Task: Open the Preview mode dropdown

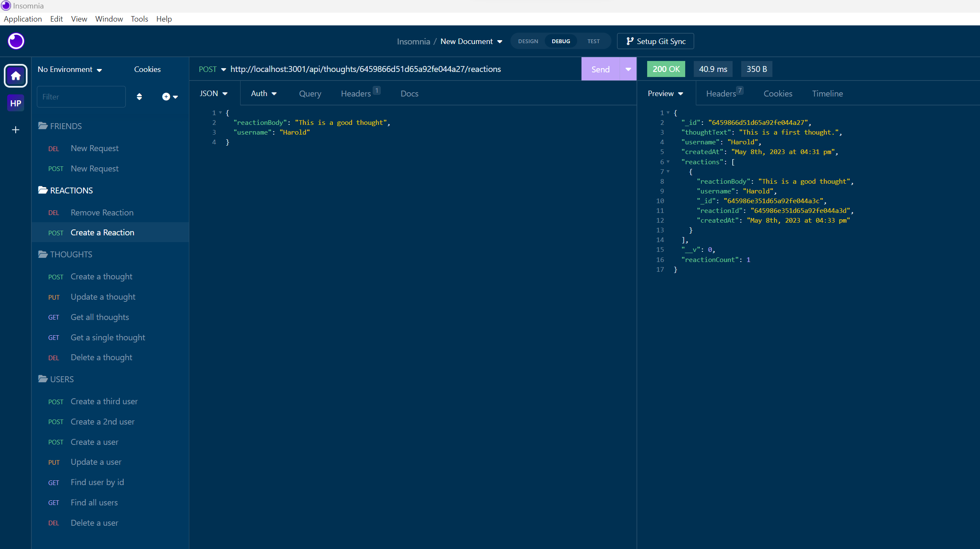Action: (665, 93)
